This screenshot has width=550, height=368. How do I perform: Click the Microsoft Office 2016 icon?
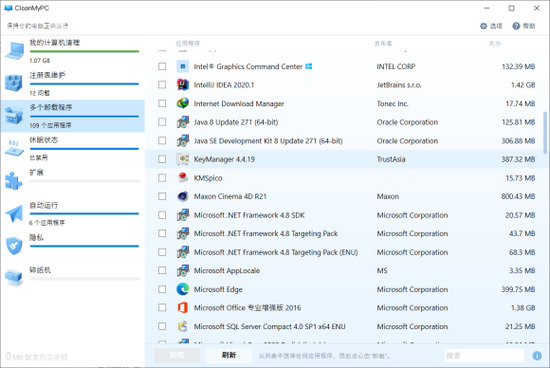click(x=183, y=308)
